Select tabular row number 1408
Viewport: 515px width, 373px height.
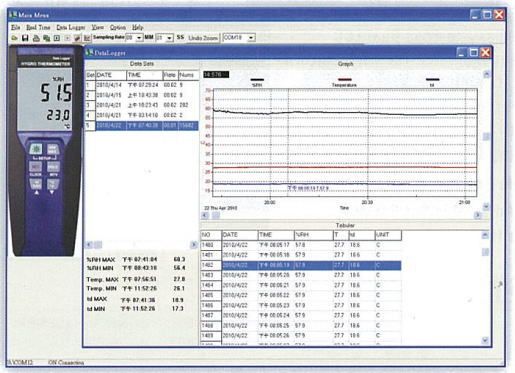coord(301,325)
